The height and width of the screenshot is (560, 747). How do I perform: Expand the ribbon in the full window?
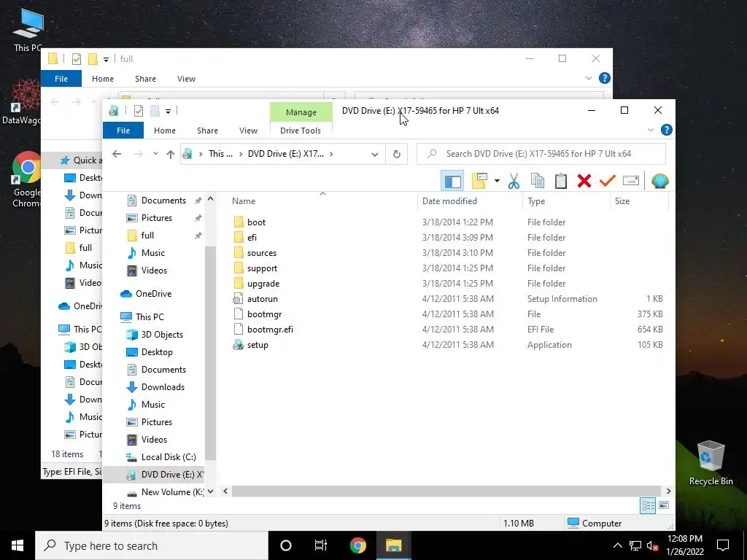(589, 79)
